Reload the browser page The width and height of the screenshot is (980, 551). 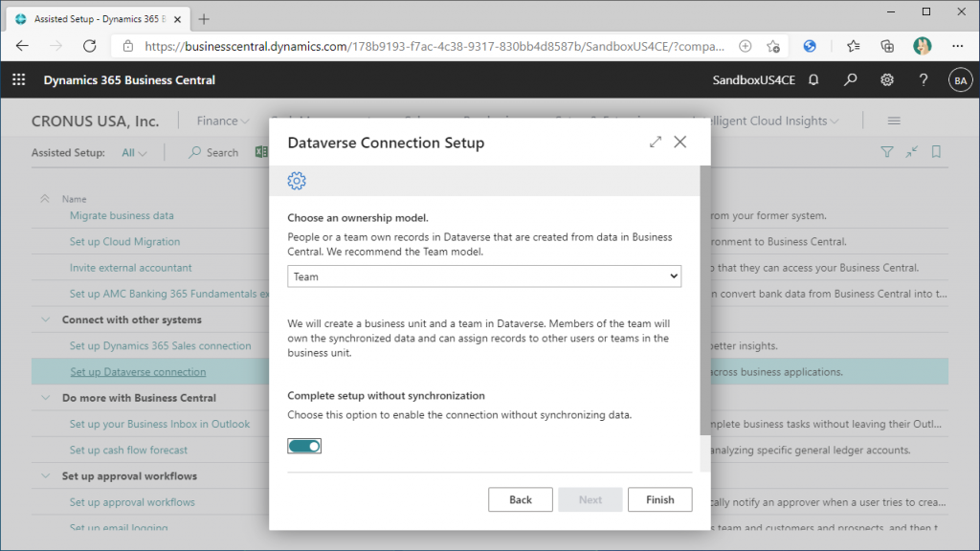coord(90,46)
